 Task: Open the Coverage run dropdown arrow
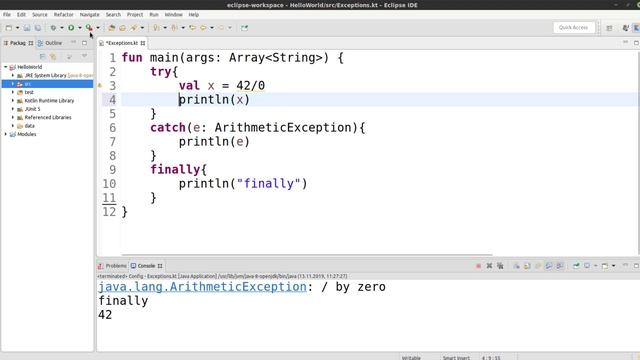(x=98, y=28)
